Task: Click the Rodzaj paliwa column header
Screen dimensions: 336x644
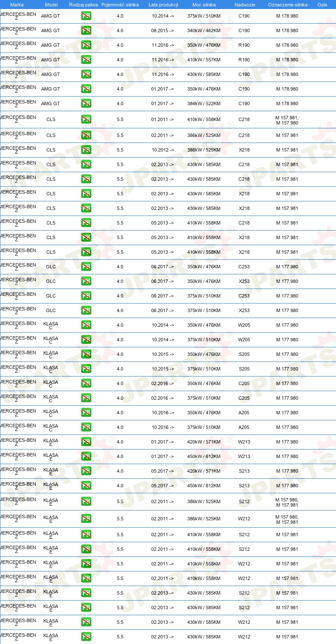Action: click(x=83, y=5)
